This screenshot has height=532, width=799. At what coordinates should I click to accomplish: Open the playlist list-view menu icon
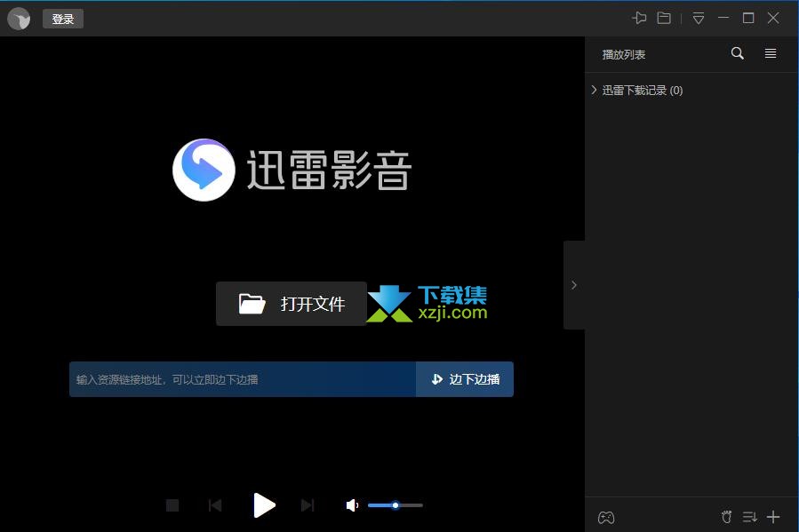click(x=771, y=53)
